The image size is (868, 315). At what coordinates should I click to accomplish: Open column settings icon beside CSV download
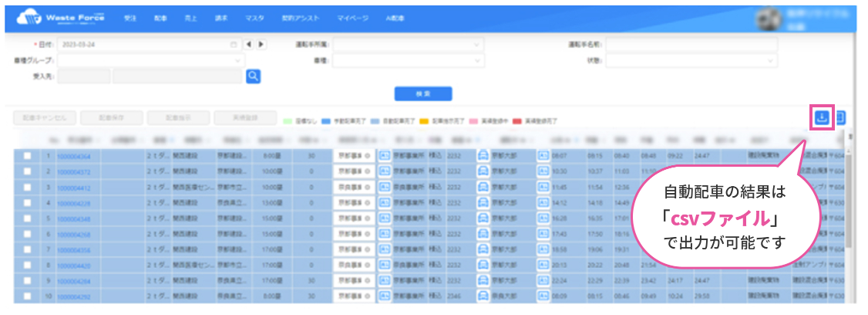tap(841, 117)
